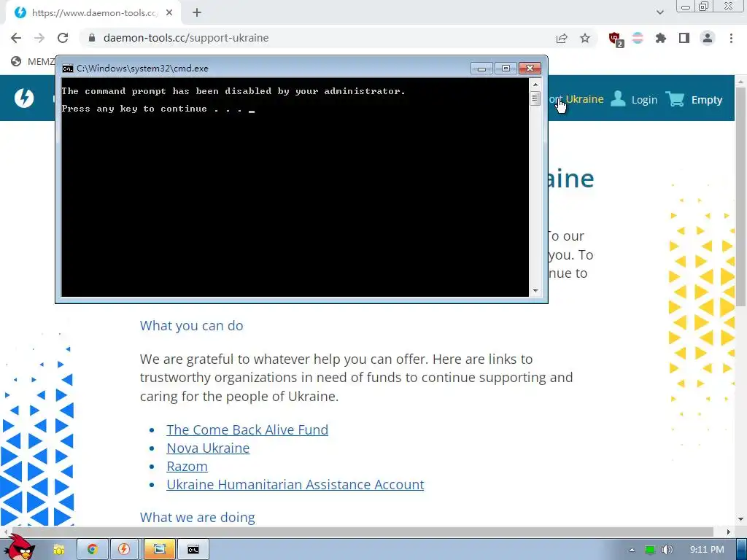
Task: Minimize the cmd.exe window
Action: (481, 69)
